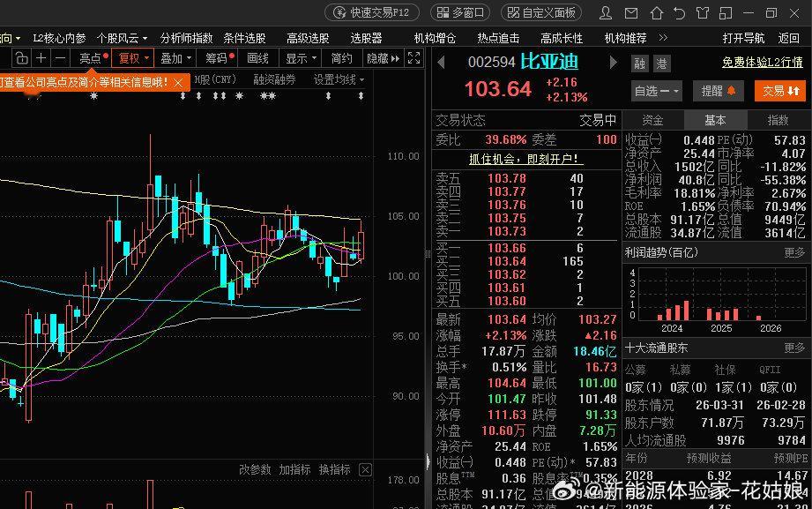Switch to the 基本 tab

click(715, 120)
